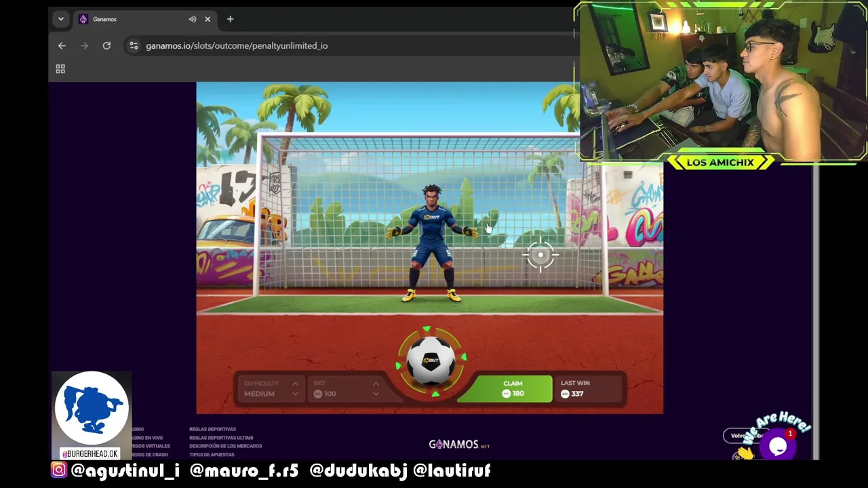
Task: Click the @agustinul_i handle text
Action: coord(125,470)
